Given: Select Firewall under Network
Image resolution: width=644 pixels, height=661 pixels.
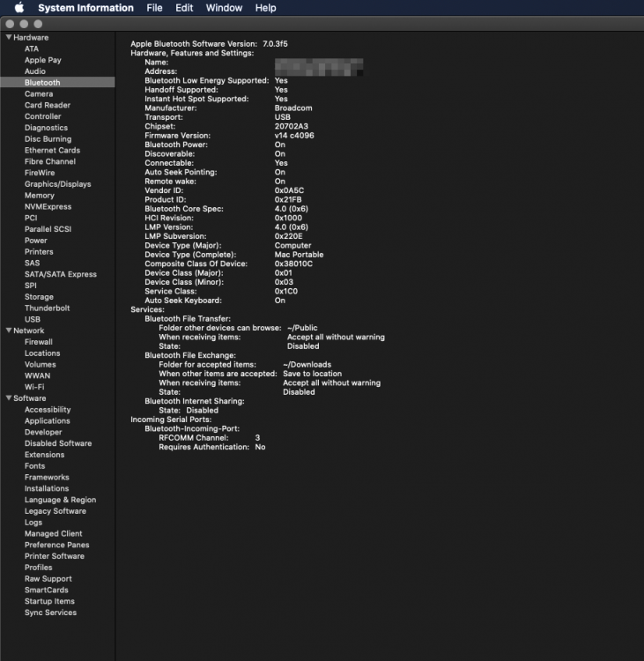Looking at the screenshot, I should click(39, 342).
